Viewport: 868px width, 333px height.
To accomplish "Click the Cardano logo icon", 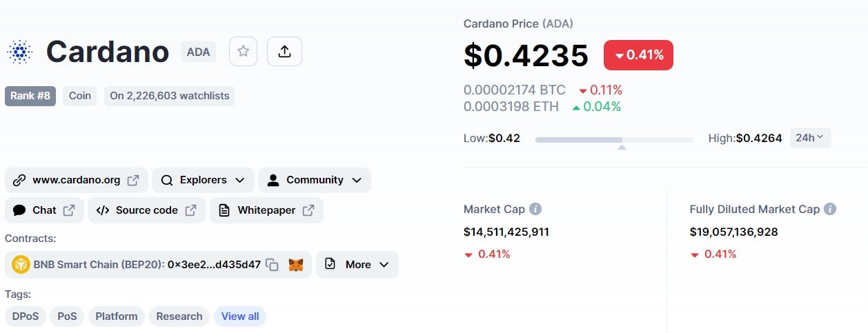I will 19,52.
